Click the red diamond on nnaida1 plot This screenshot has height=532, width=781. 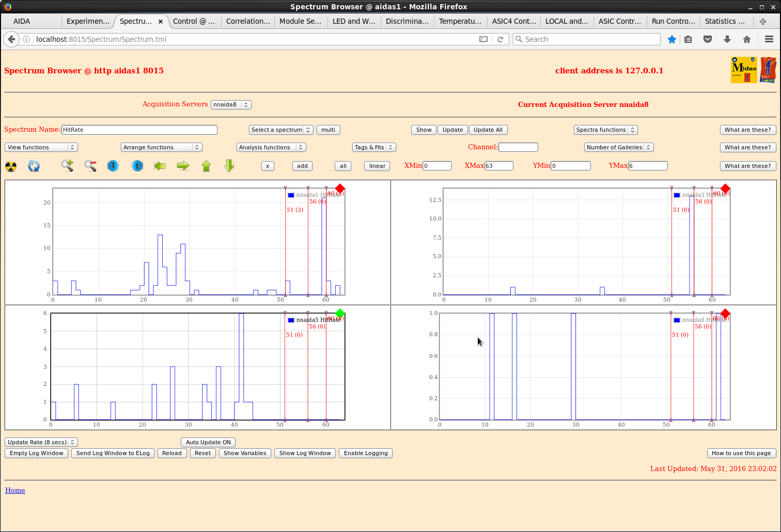coord(339,189)
